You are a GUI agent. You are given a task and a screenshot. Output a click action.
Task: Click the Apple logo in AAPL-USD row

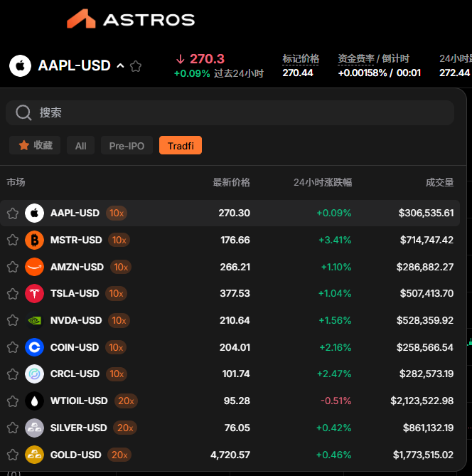point(34,213)
